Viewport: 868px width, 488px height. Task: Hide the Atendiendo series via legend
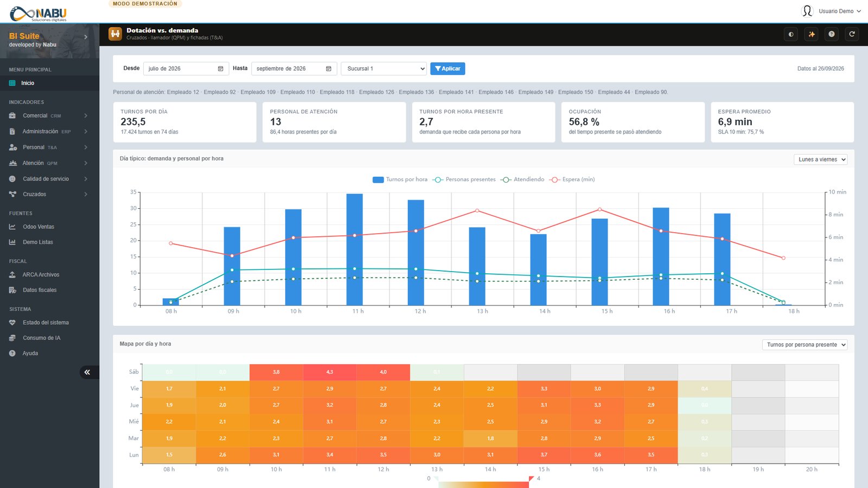[522, 179]
